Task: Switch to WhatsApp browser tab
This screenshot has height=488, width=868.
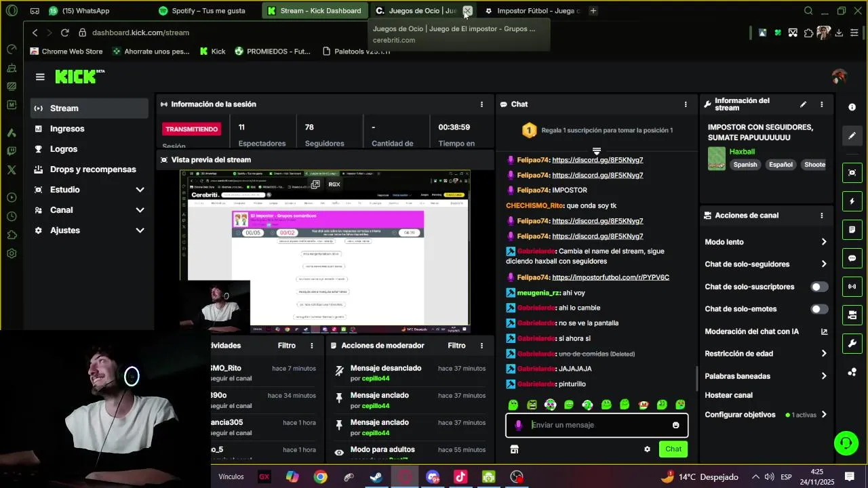Action: [85, 11]
